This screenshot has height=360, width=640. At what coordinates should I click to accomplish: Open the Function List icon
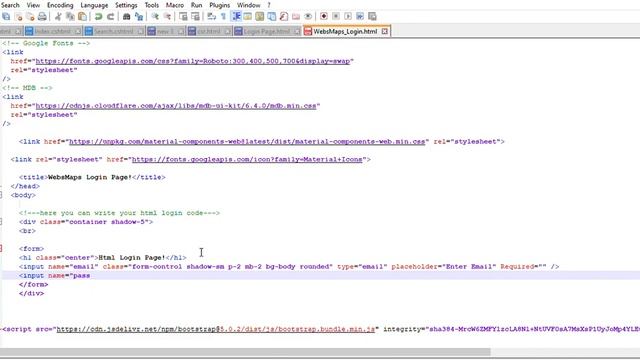coord(284,16)
